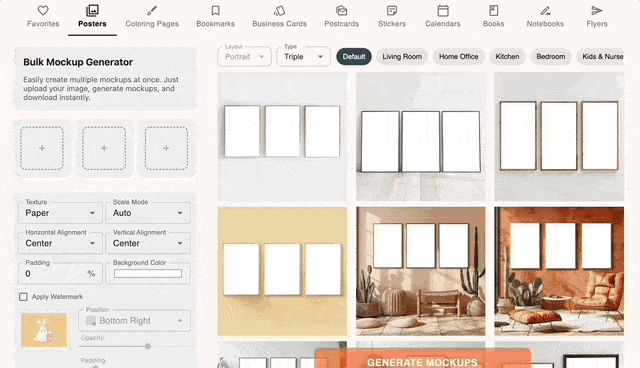Viewport: 640px width, 368px height.
Task: Click the Stickers icon
Action: click(x=392, y=11)
